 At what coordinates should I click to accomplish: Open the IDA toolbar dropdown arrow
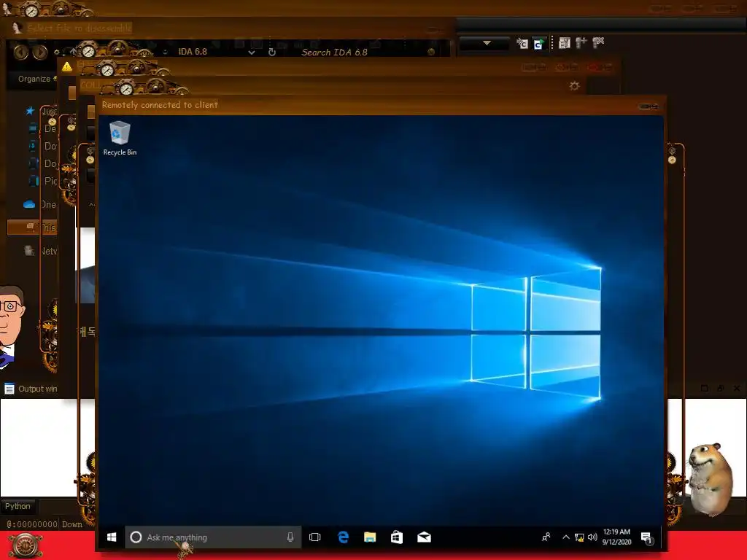(x=487, y=43)
